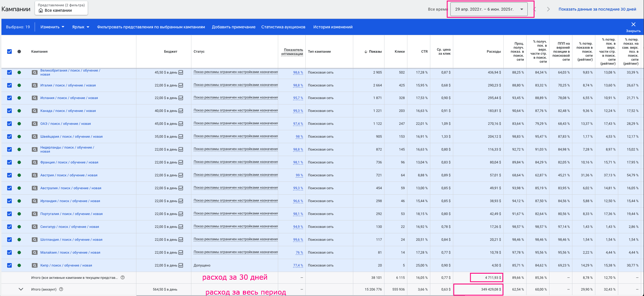The width and height of the screenshot is (644, 296).
Task: Close the selection toolbar with Закрыть X
Action: pos(633,24)
